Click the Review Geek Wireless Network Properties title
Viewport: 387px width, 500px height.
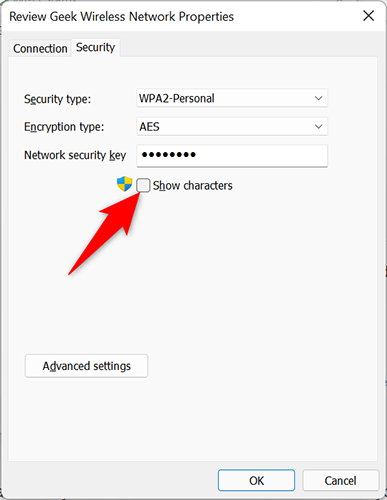click(121, 16)
